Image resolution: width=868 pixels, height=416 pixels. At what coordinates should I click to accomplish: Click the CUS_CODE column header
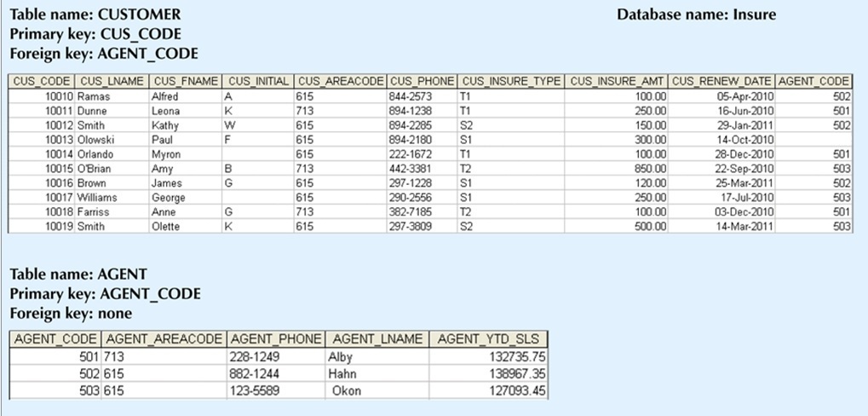(42, 82)
